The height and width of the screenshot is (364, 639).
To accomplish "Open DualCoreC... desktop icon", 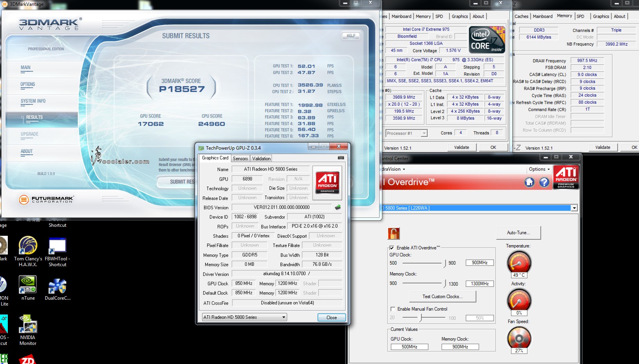I will [57, 289].
